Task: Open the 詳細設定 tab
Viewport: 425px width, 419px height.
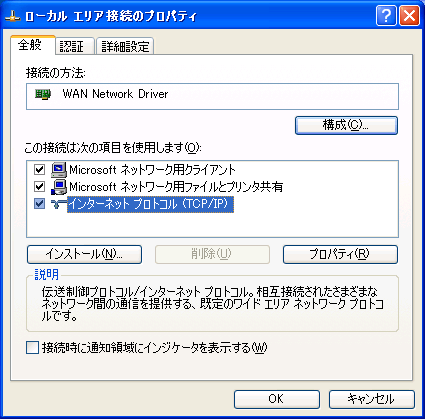Action: point(125,46)
